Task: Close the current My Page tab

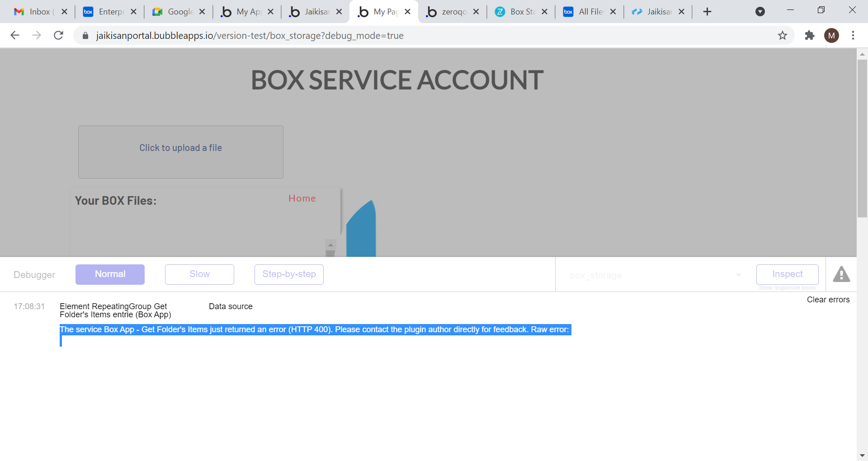Action: click(408, 12)
